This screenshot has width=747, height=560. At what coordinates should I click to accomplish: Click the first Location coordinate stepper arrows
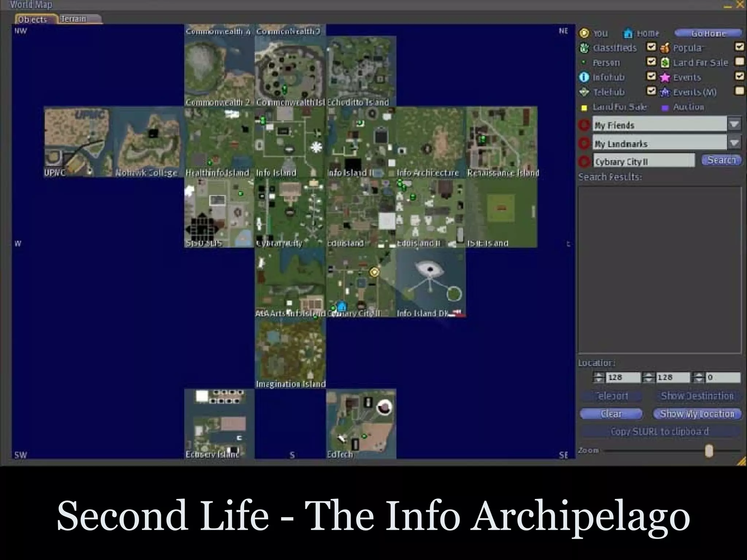(599, 377)
